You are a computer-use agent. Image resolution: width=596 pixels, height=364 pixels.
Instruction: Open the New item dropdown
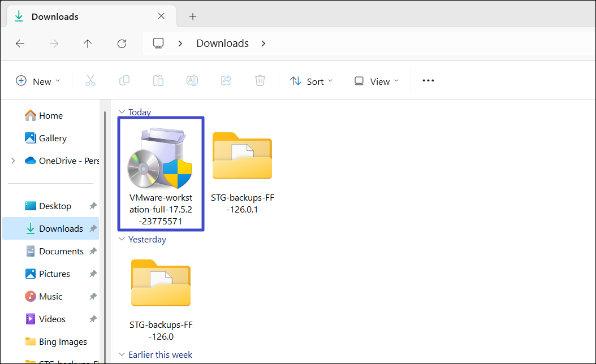click(37, 81)
